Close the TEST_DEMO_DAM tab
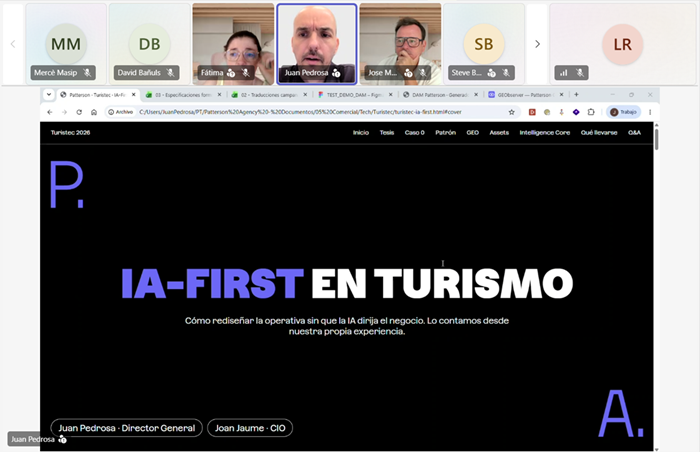Viewport: 700px width, 452px height. point(391,95)
